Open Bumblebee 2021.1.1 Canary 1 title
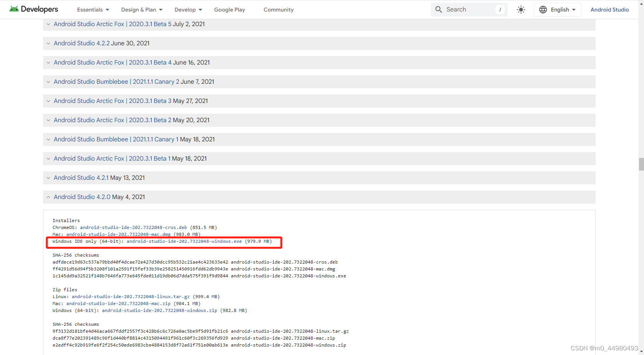Image resolution: width=644 pixels, height=355 pixels. (x=116, y=139)
